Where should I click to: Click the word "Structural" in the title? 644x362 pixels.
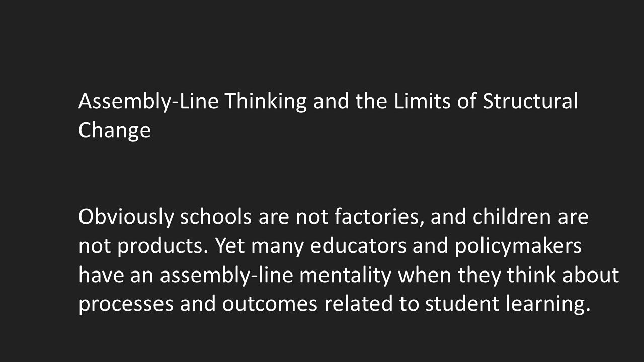click(530, 102)
